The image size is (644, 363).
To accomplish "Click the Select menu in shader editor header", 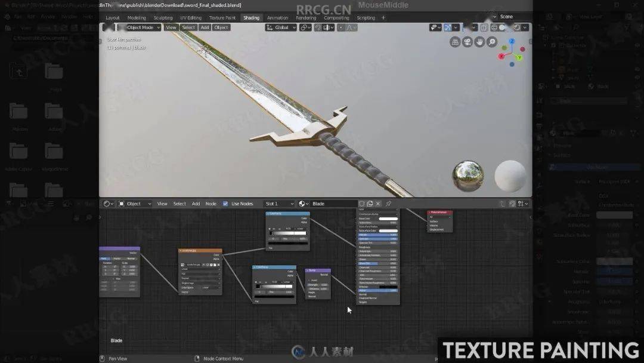I will (x=179, y=204).
